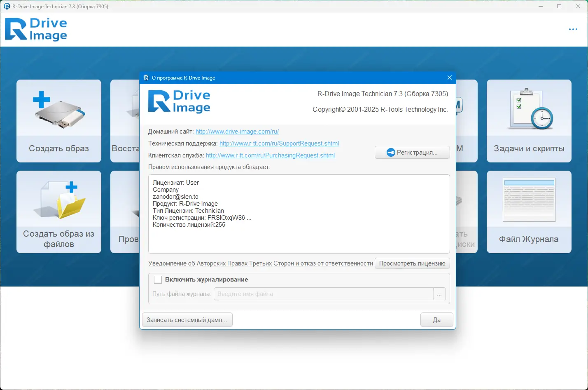Close the About R-Drive Image dialog
This screenshot has height=390, width=588.
(450, 78)
